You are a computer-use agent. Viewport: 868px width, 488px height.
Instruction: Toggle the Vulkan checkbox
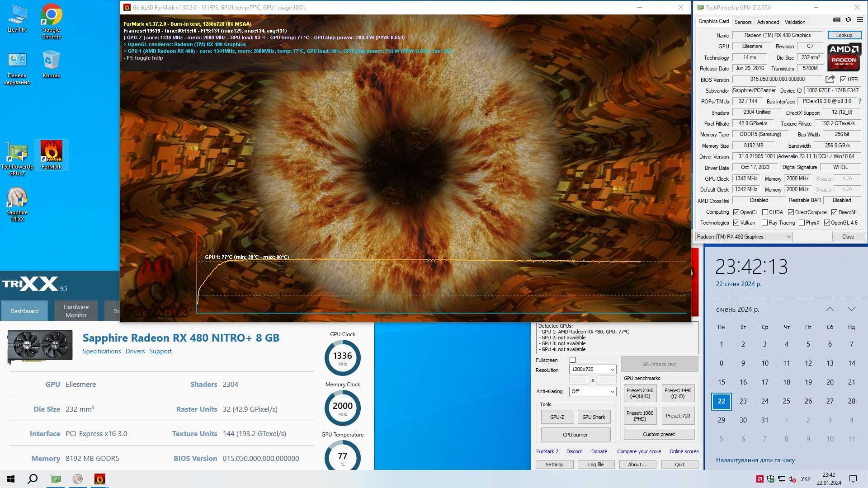[x=736, y=223]
